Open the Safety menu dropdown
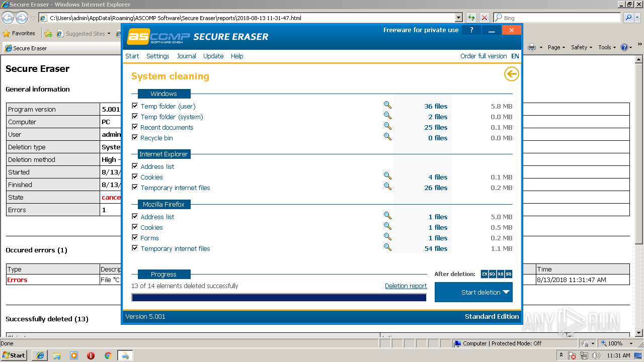 pos(582,47)
